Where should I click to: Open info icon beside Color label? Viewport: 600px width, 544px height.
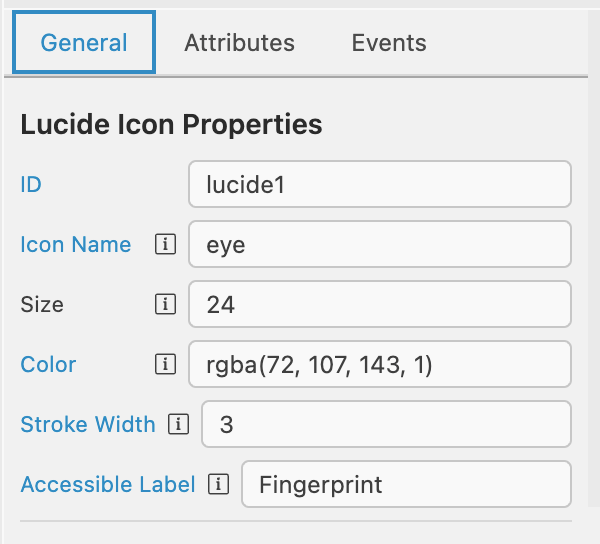(165, 364)
